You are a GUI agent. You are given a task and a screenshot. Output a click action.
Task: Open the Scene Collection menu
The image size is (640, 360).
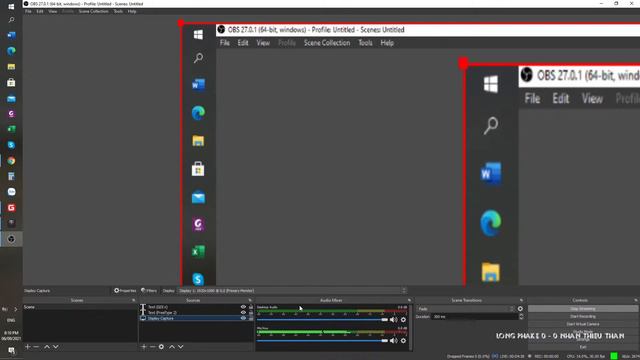point(93,11)
